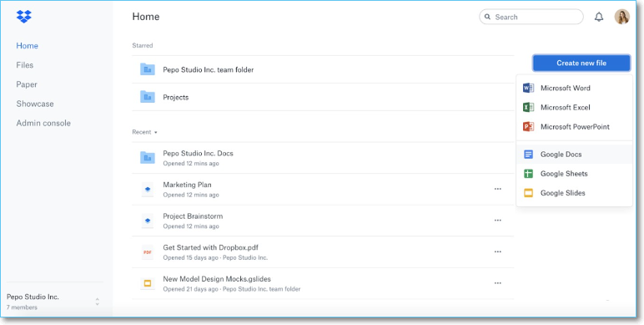Open the Projects folder name
Viewport: 644px width, 325px height.
tap(176, 97)
